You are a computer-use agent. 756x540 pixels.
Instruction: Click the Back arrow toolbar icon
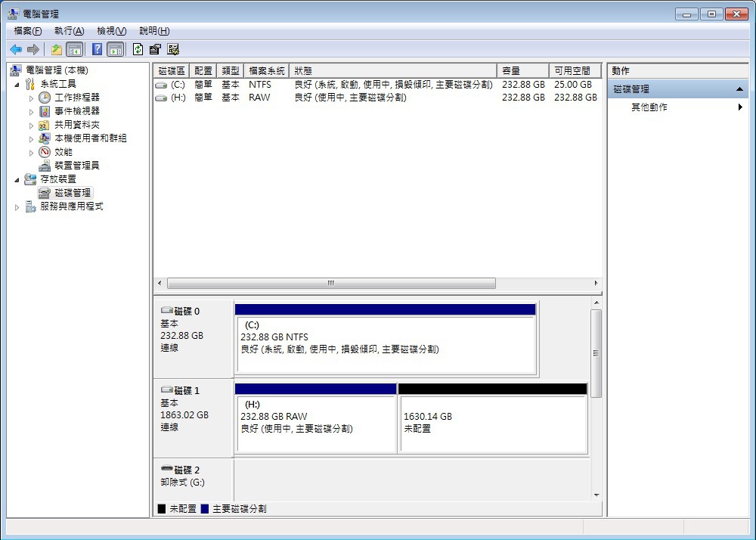point(16,49)
